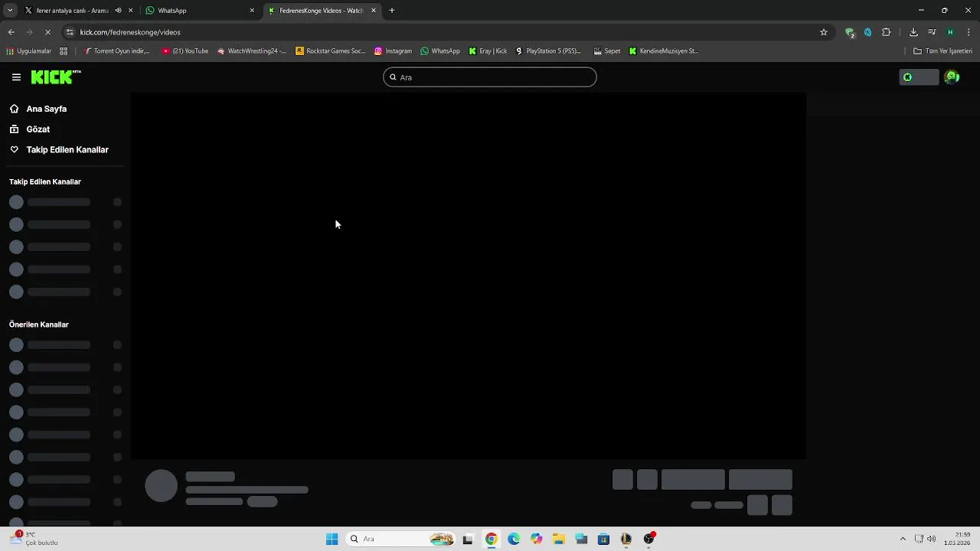Click the green KICK logo
Viewport: 980px width, 551px height.
click(x=56, y=77)
